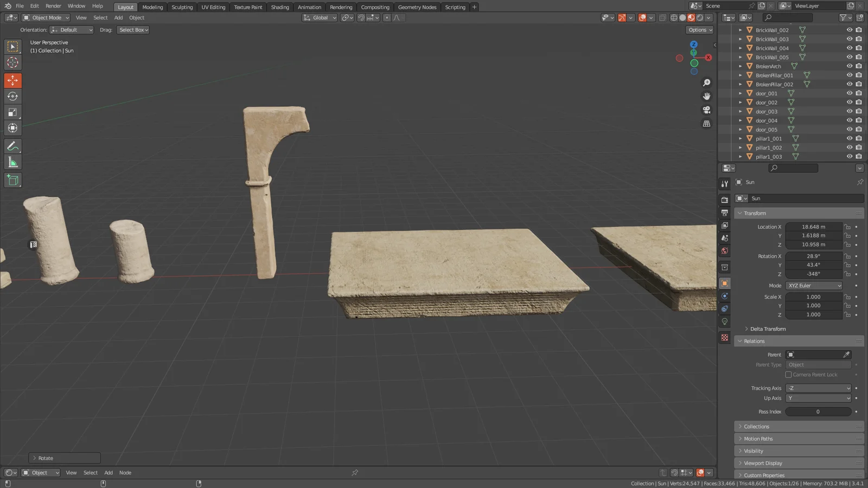Image resolution: width=868 pixels, height=488 pixels.
Task: Open the Output Properties printer icon
Action: click(724, 212)
